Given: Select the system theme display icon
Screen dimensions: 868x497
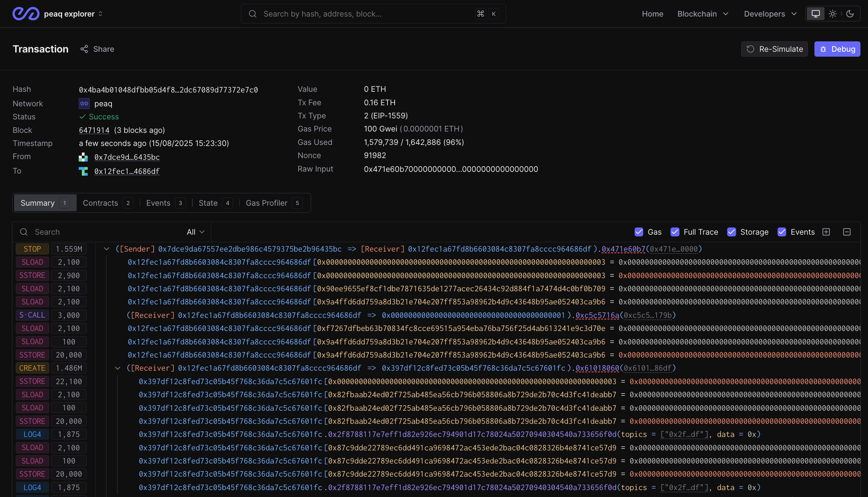Looking at the screenshot, I should 816,14.
